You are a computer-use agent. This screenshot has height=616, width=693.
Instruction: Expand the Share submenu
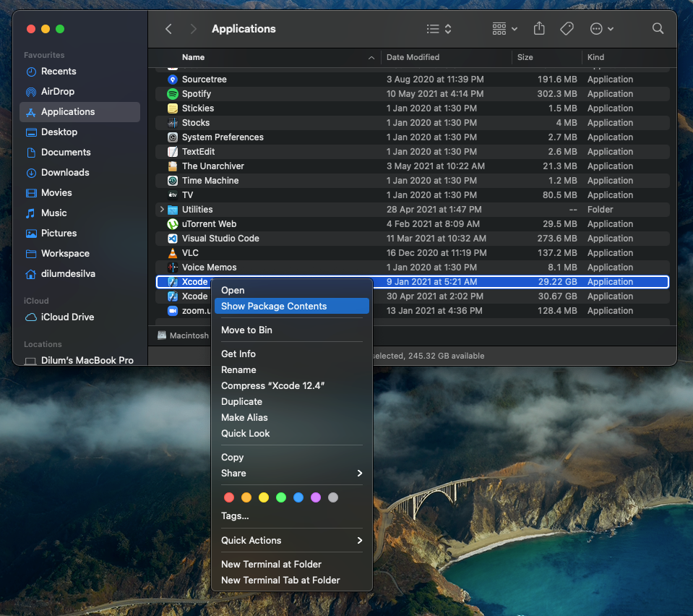(233, 473)
